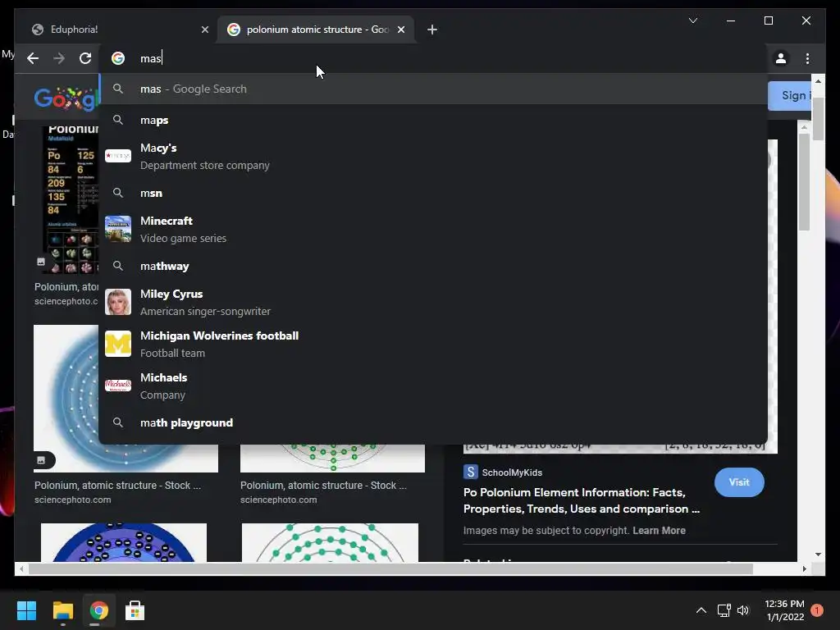840x630 pixels.
Task: Pick the 'mathway' suggestion
Action: pyautogui.click(x=433, y=267)
